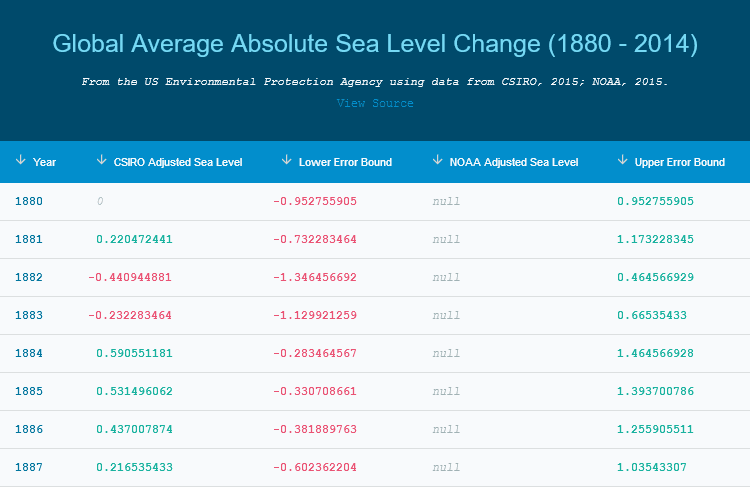Click the 1887 year cell

(x=29, y=467)
